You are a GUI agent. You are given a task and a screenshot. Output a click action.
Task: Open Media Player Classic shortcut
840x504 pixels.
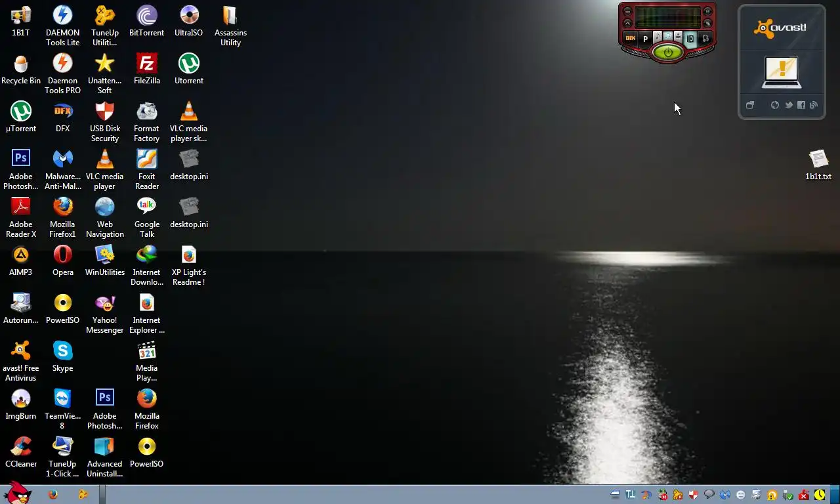pyautogui.click(x=147, y=361)
